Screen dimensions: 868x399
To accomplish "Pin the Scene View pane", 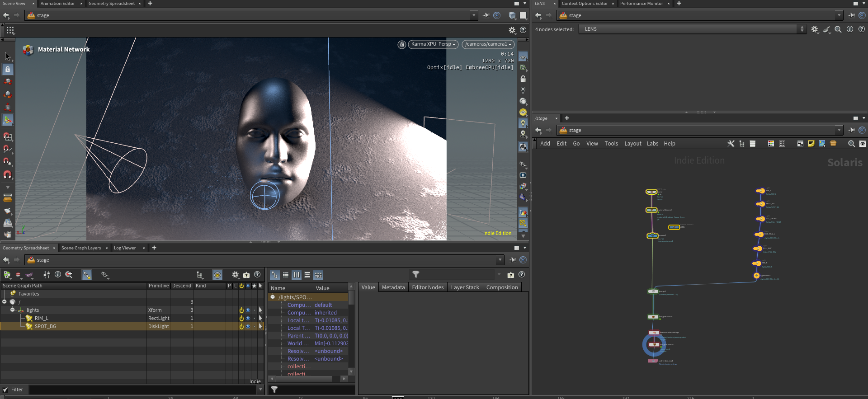I will (486, 15).
